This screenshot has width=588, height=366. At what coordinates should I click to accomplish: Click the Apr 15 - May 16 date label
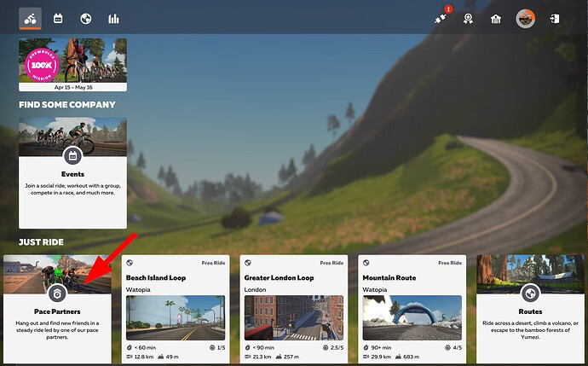coord(73,87)
